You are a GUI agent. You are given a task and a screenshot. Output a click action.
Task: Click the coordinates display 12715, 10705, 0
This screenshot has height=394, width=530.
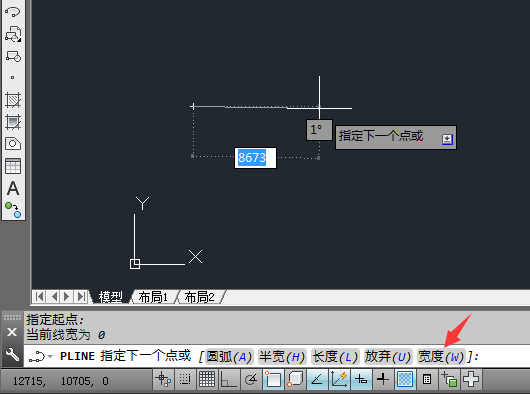(61, 381)
